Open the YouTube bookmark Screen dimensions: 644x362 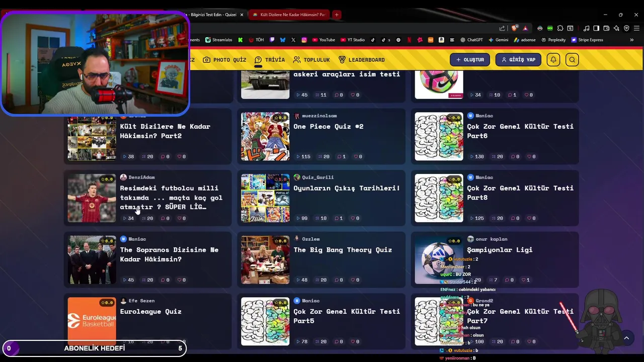[x=324, y=40]
